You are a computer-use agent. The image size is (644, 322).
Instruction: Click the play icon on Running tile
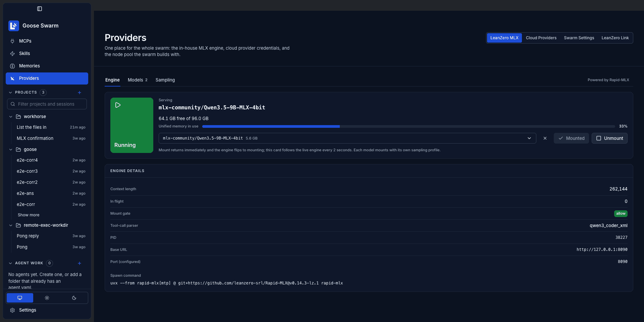[x=118, y=105]
